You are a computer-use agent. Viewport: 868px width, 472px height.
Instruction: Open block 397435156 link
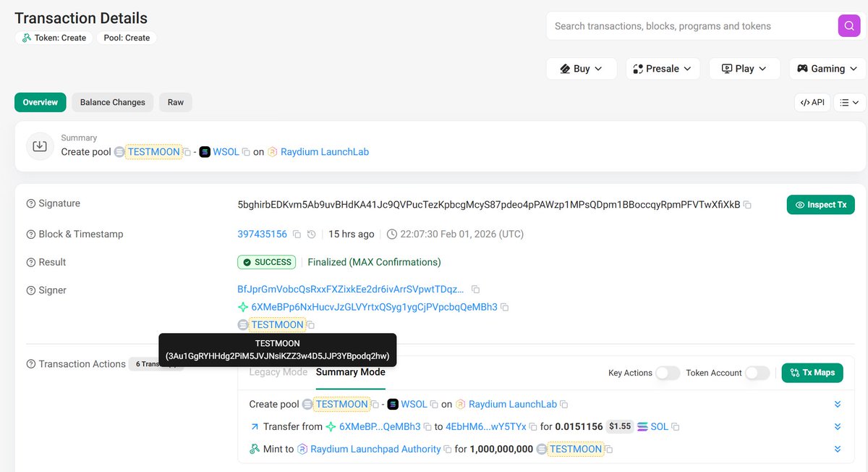click(x=263, y=235)
